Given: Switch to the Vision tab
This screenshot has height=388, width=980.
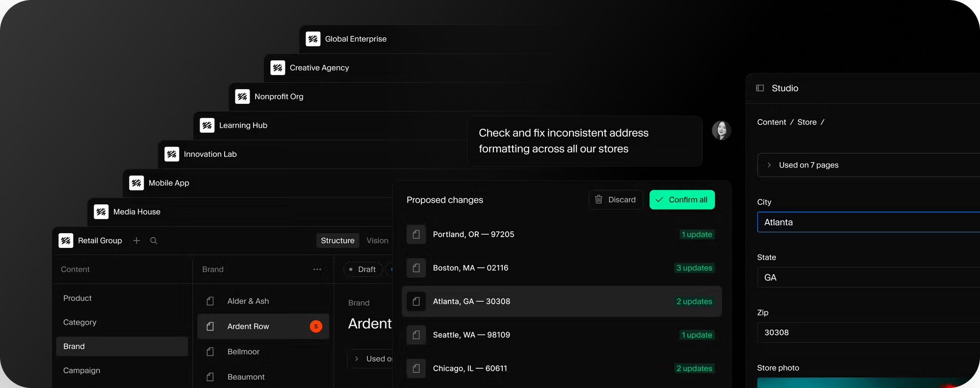Looking at the screenshot, I should pyautogui.click(x=377, y=241).
